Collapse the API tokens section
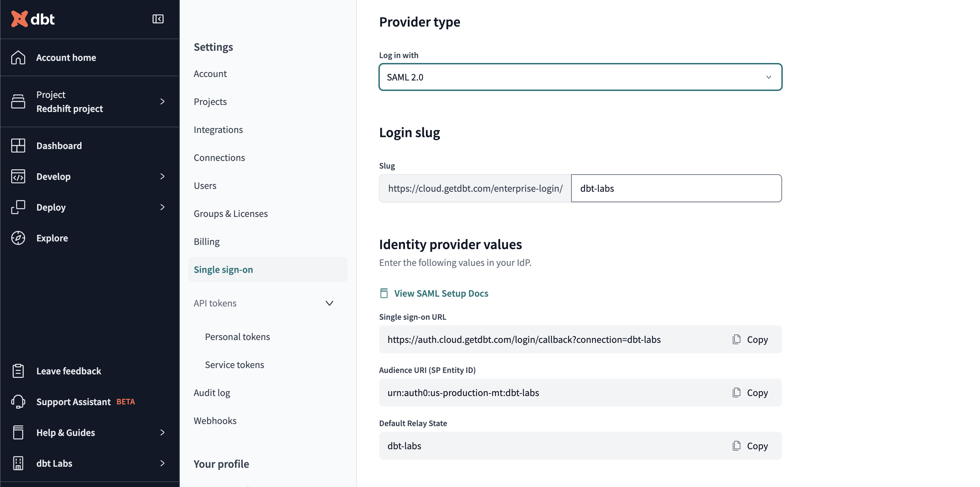This screenshot has height=487, width=980. [329, 303]
